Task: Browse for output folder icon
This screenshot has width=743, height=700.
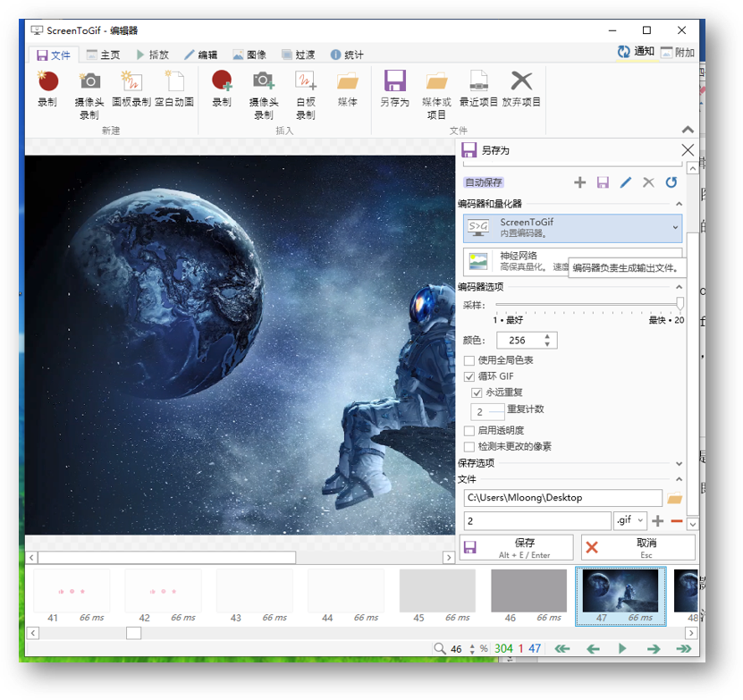Action: click(x=674, y=498)
